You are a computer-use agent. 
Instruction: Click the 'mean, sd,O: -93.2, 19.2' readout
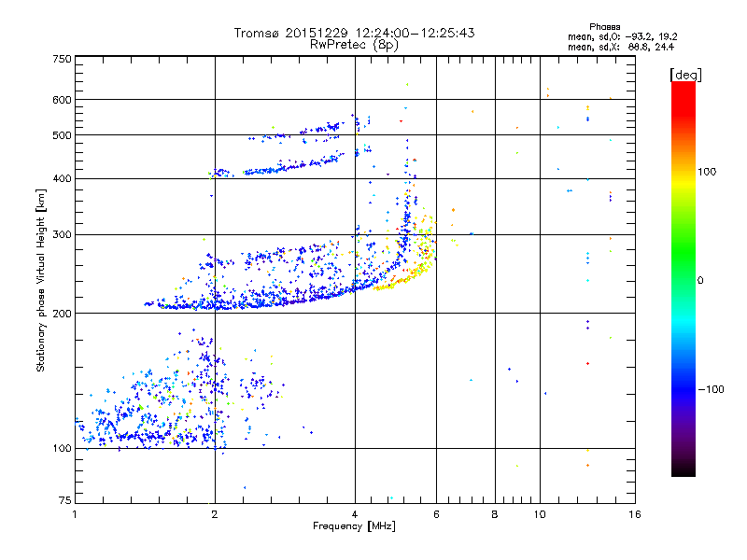point(622,36)
